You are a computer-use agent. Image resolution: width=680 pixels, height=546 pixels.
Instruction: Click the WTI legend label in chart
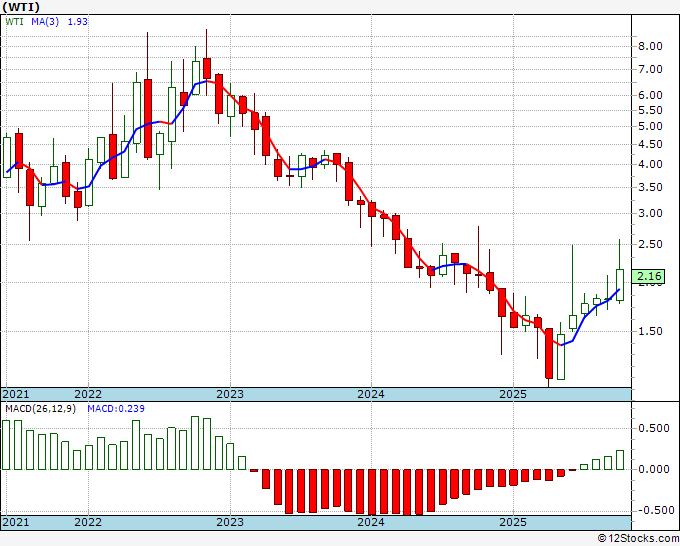(x=14, y=21)
